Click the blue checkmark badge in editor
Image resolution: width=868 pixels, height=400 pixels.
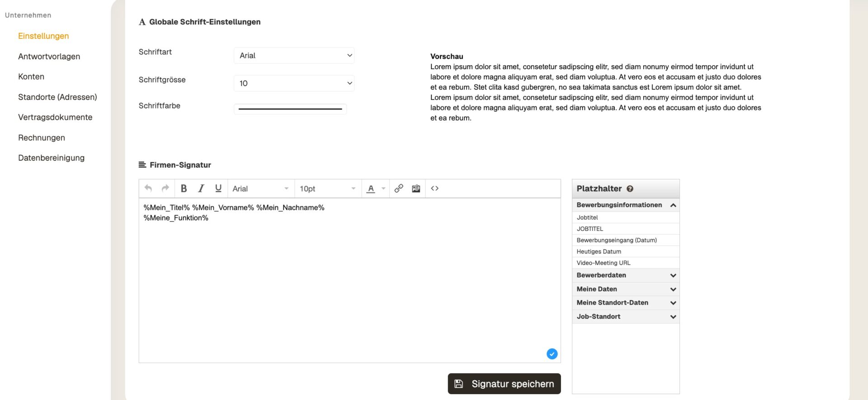click(552, 354)
